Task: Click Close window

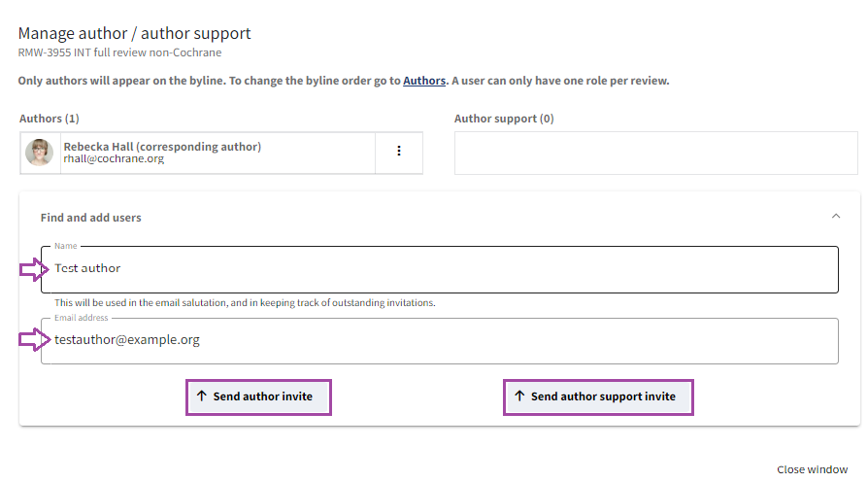Action: 812,469
